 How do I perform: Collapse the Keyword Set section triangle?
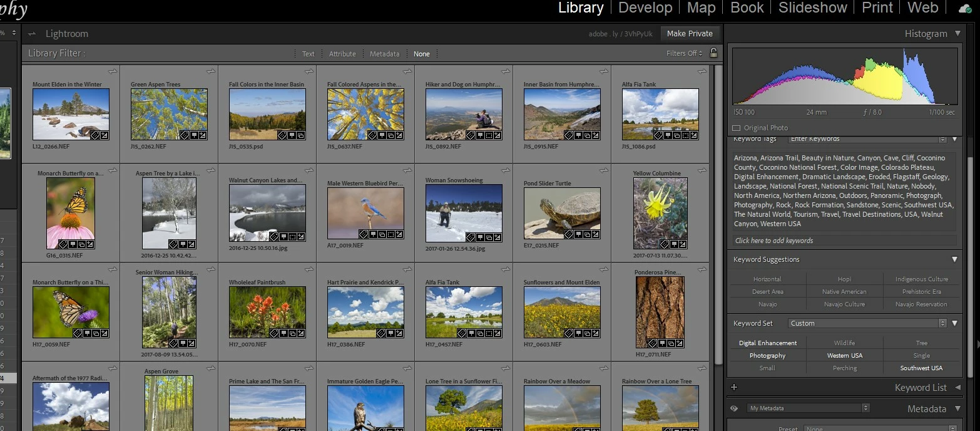[954, 323]
